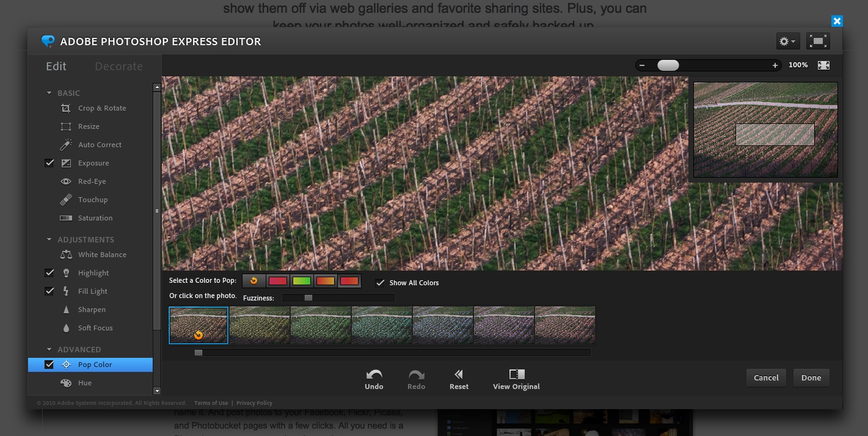Select the last red color swatch
Image resolution: width=868 pixels, height=436 pixels.
[x=349, y=281]
